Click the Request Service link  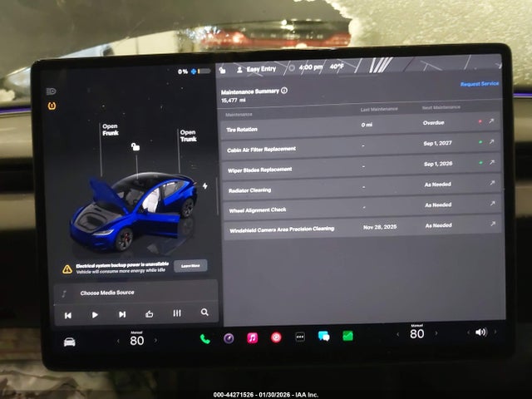[480, 83]
